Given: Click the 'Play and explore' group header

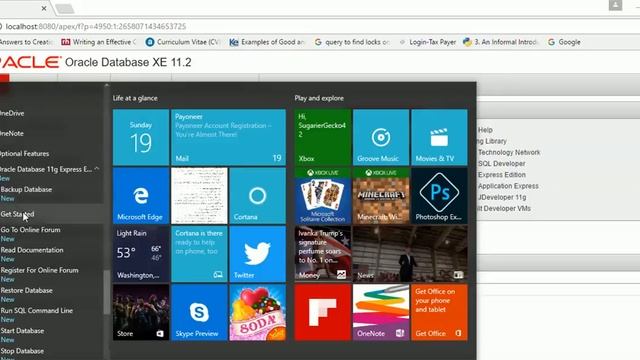Looking at the screenshot, I should (x=319, y=98).
